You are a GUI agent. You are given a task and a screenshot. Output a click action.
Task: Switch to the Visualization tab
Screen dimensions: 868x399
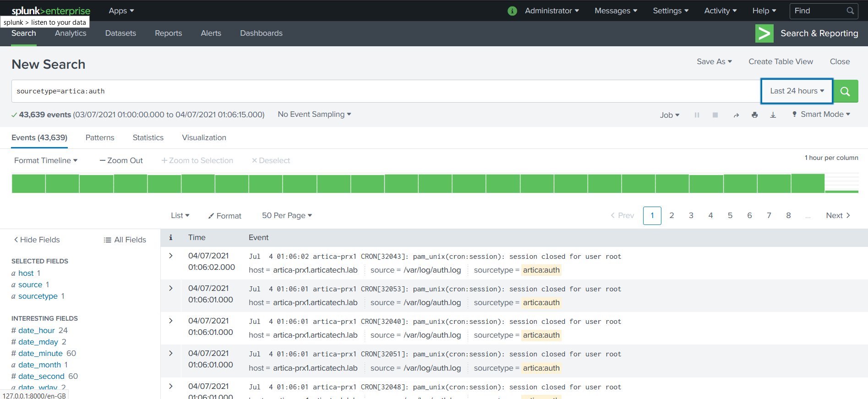[204, 137]
